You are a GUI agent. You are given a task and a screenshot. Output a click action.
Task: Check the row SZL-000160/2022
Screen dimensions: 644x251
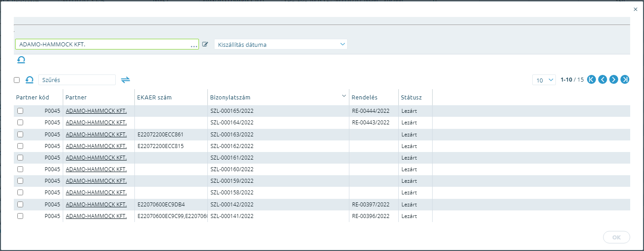click(x=20, y=169)
